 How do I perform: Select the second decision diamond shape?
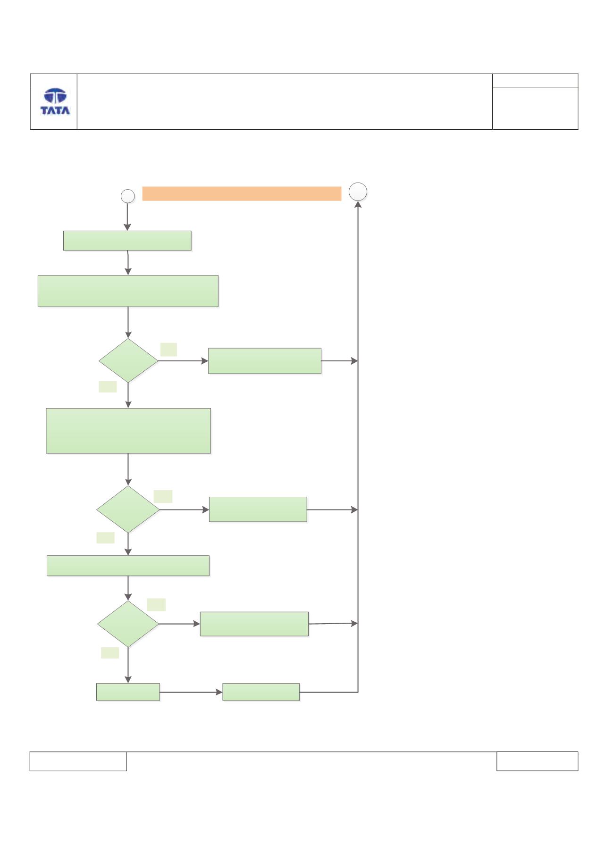coord(128,509)
